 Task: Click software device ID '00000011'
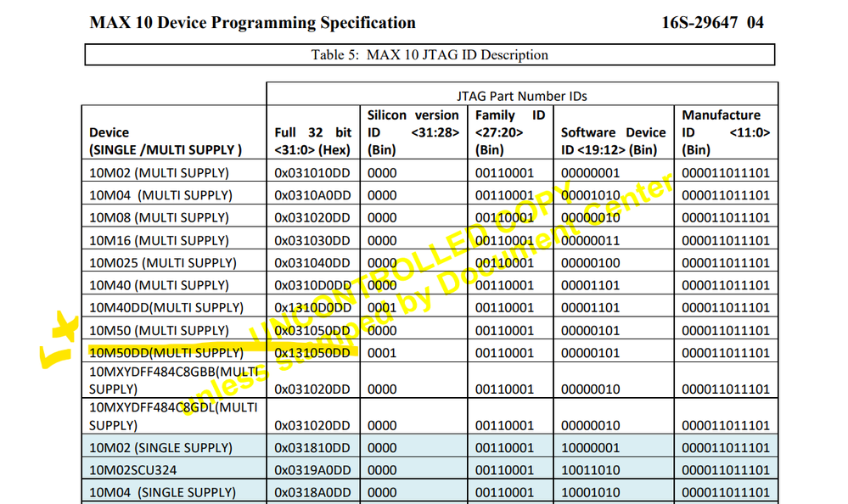(590, 241)
